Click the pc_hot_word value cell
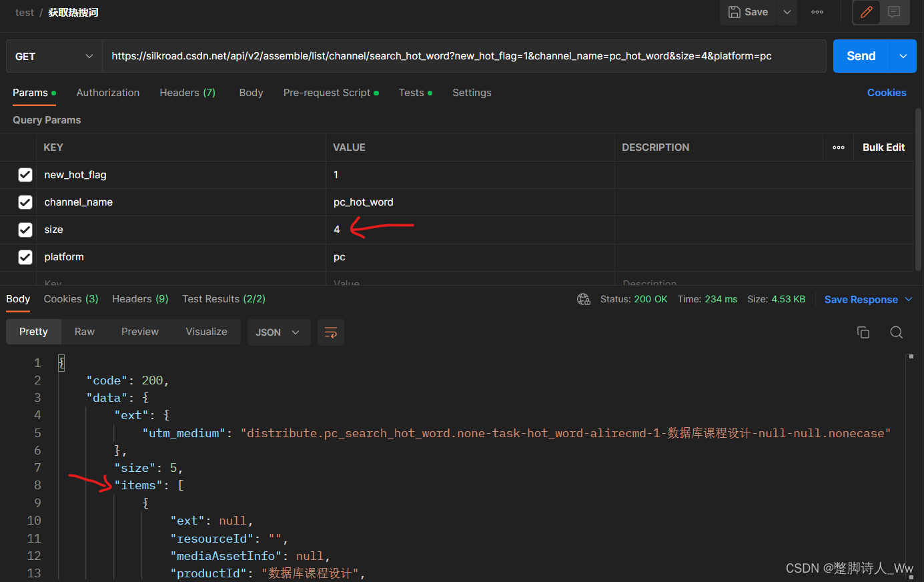Screen dimensions: 924x582 (x=470, y=202)
